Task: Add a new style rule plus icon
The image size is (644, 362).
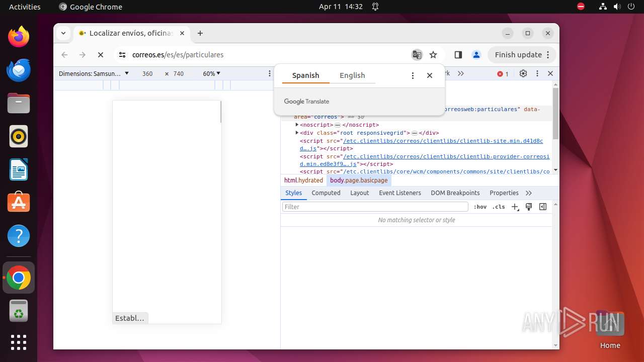Action: tap(515, 207)
